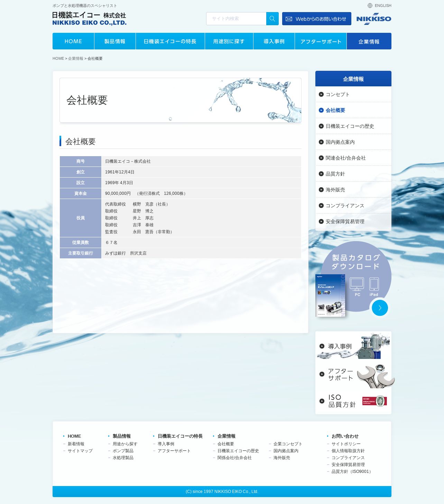Click the wrench image on the アフターサポート banner
This screenshot has width=444, height=504.
point(376,376)
